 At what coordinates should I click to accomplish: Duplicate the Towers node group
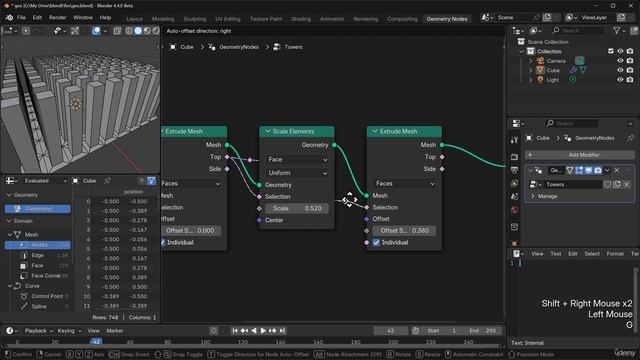617,184
